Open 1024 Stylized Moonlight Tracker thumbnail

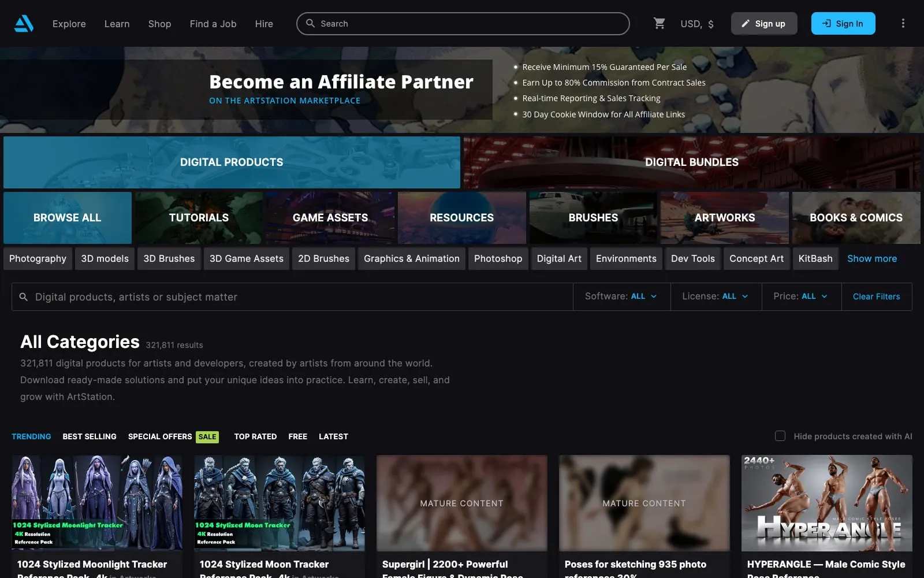click(x=97, y=503)
